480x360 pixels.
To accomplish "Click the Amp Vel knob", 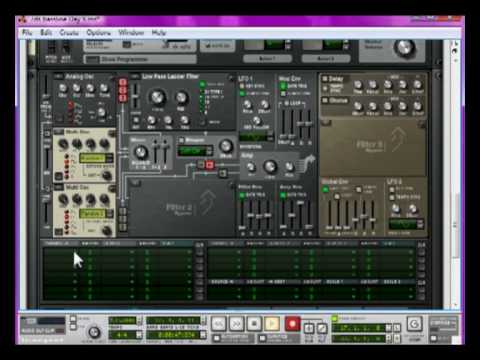I will point(251,167).
